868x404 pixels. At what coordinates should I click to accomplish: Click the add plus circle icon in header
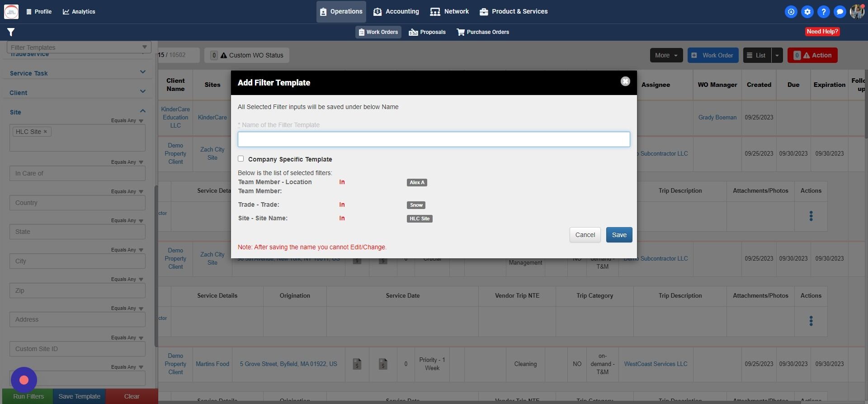[x=791, y=12]
